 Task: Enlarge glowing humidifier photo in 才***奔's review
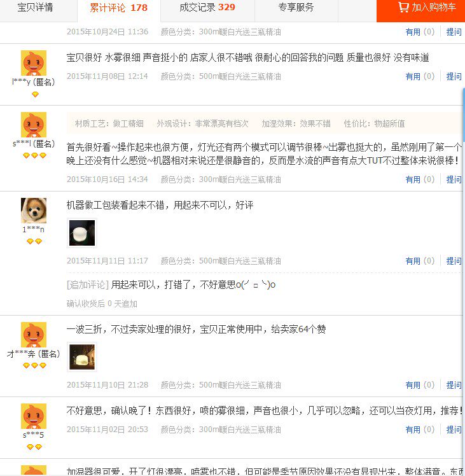click(82, 357)
